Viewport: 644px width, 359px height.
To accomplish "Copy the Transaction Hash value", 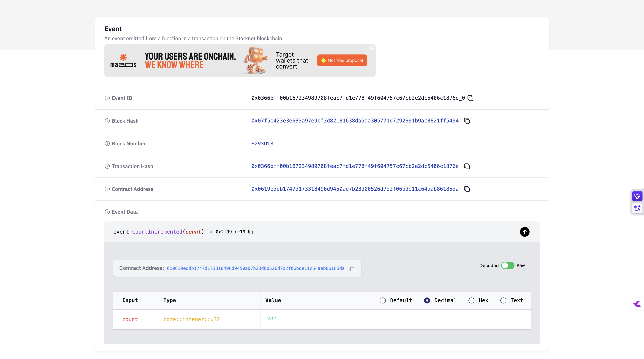I will (467, 166).
